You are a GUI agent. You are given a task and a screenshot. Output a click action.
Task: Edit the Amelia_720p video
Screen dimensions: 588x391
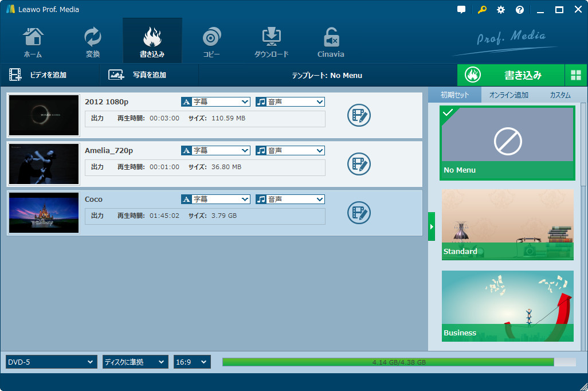click(x=359, y=164)
